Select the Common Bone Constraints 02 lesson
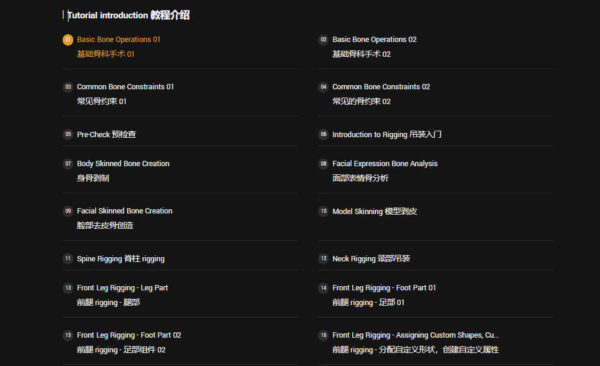This screenshot has height=366, width=600. 381,87
